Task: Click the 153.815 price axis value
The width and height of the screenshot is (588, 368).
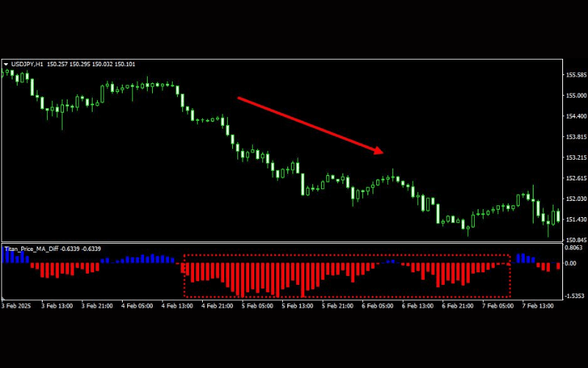Action: tap(576, 137)
